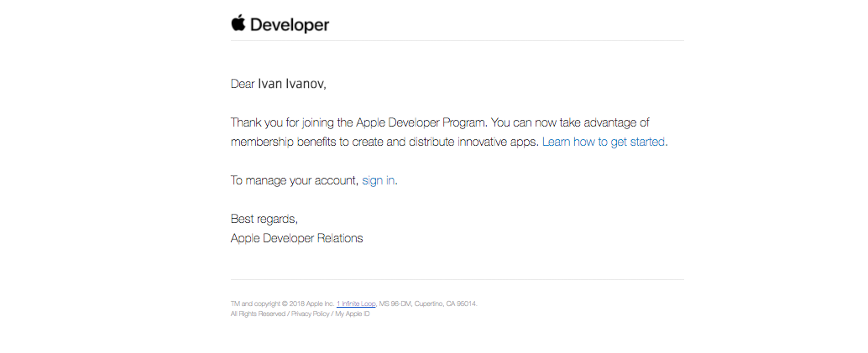Click the TM and copyright 2018 notice

click(282, 304)
